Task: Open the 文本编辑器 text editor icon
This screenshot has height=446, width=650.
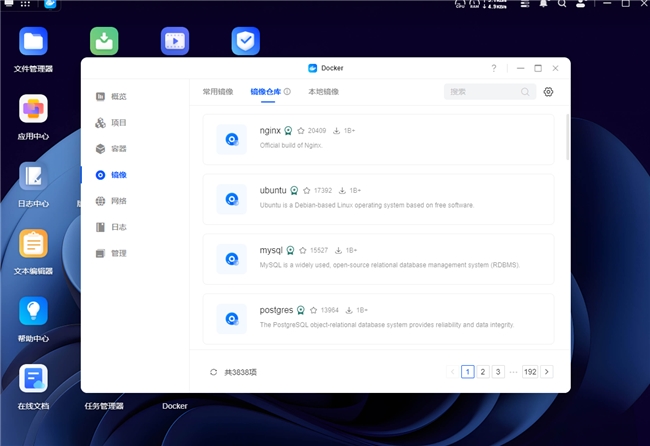Action: [x=33, y=243]
